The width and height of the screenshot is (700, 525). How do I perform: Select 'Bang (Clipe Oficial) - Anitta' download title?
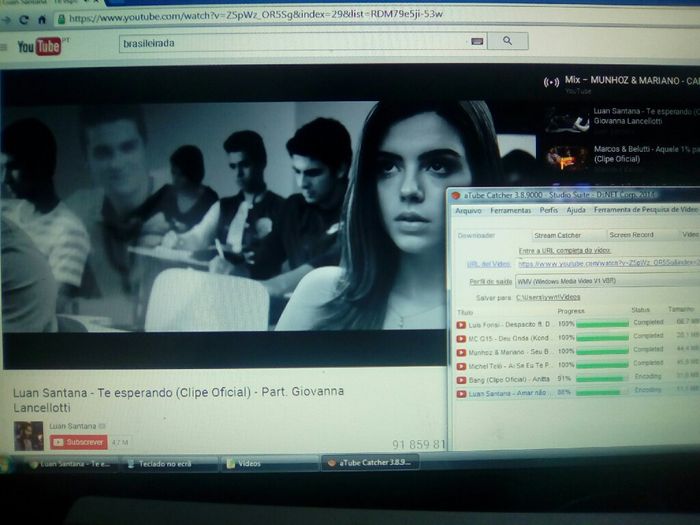509,380
